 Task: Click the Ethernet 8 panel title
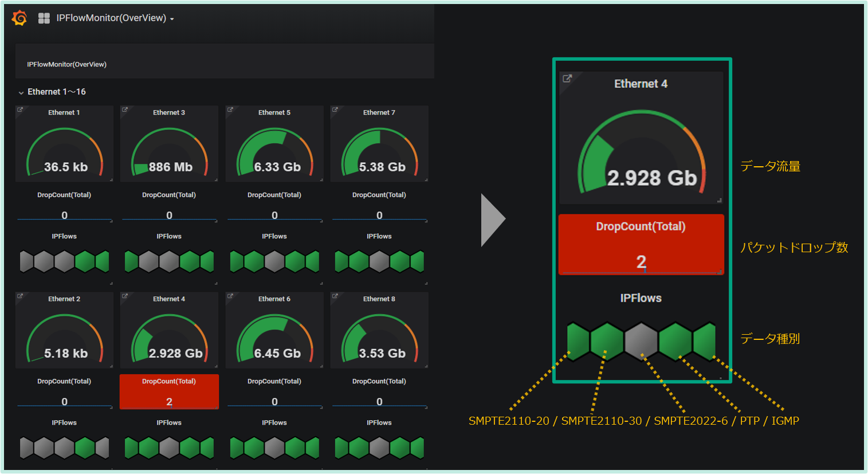(379, 299)
